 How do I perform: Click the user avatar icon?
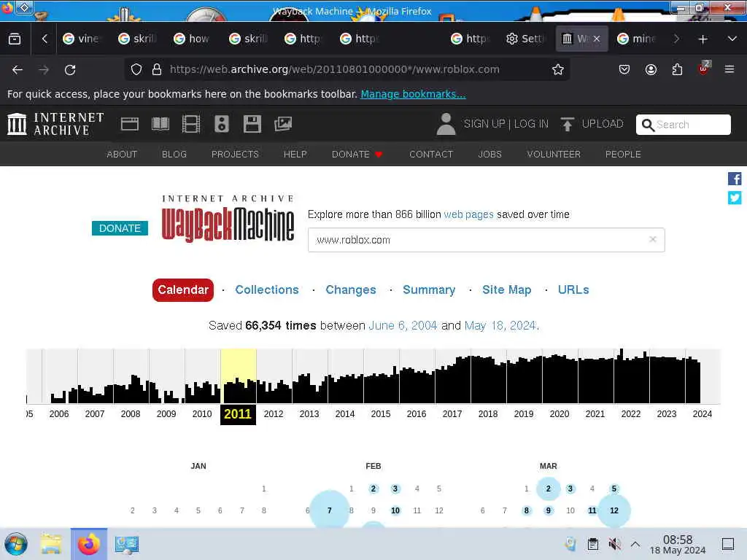(x=446, y=124)
